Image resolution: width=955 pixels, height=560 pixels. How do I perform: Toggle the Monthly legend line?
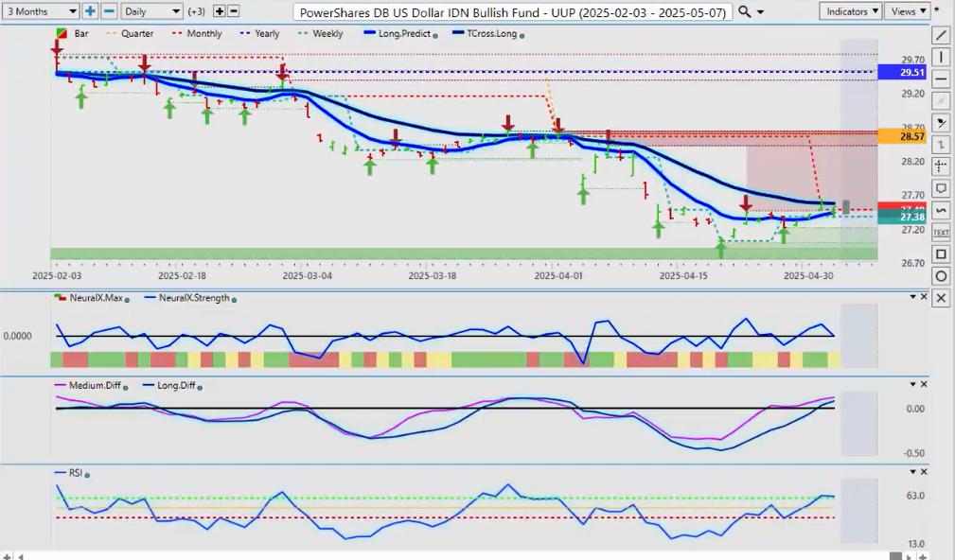tap(197, 33)
